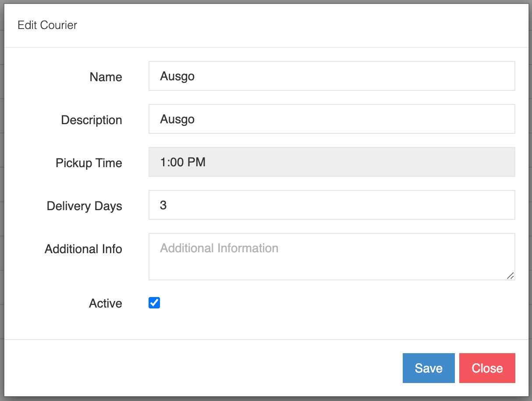Viewport: 532px width, 401px height.
Task: Click the Pickup Time label
Action: click(89, 163)
